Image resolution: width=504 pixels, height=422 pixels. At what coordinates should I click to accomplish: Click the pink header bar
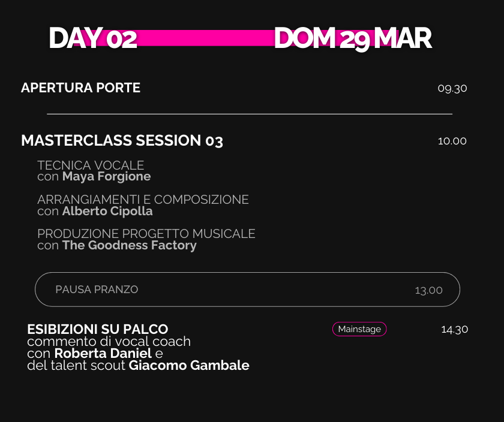(205, 38)
